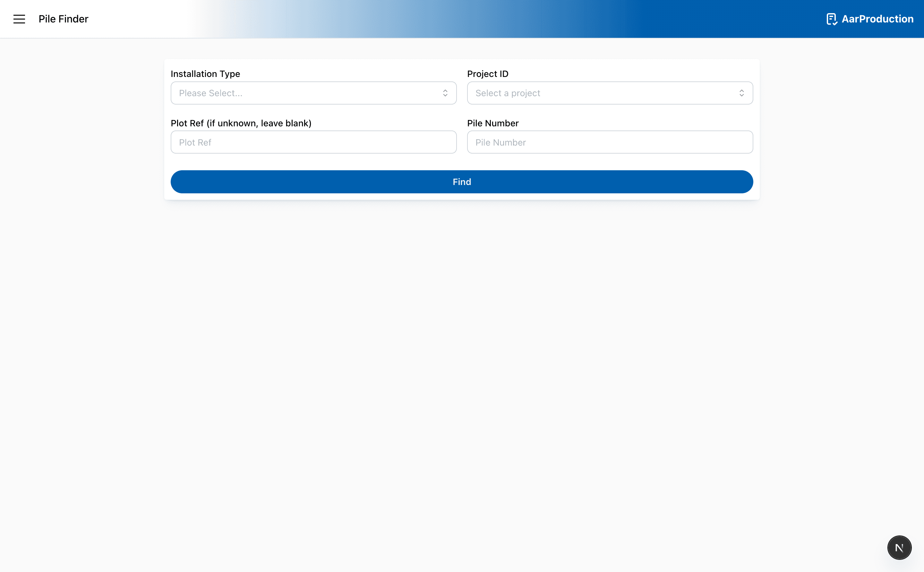924x572 pixels.
Task: Click the 'Project ID' label
Action: 487,74
